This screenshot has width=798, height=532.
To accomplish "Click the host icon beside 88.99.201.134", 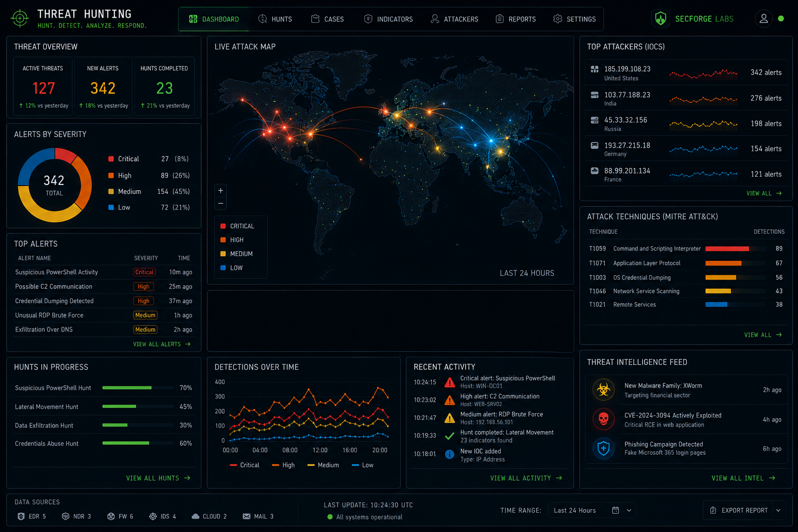I will coord(594,170).
